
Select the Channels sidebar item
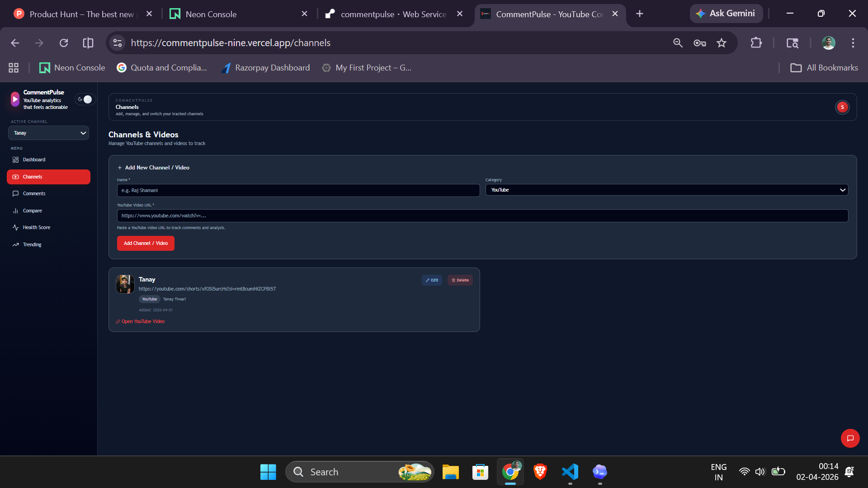pyautogui.click(x=33, y=177)
